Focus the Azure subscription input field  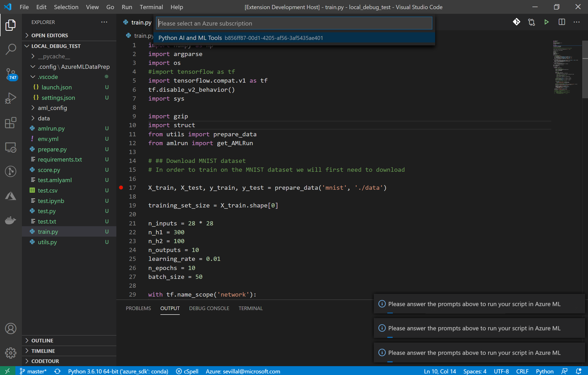(x=294, y=23)
